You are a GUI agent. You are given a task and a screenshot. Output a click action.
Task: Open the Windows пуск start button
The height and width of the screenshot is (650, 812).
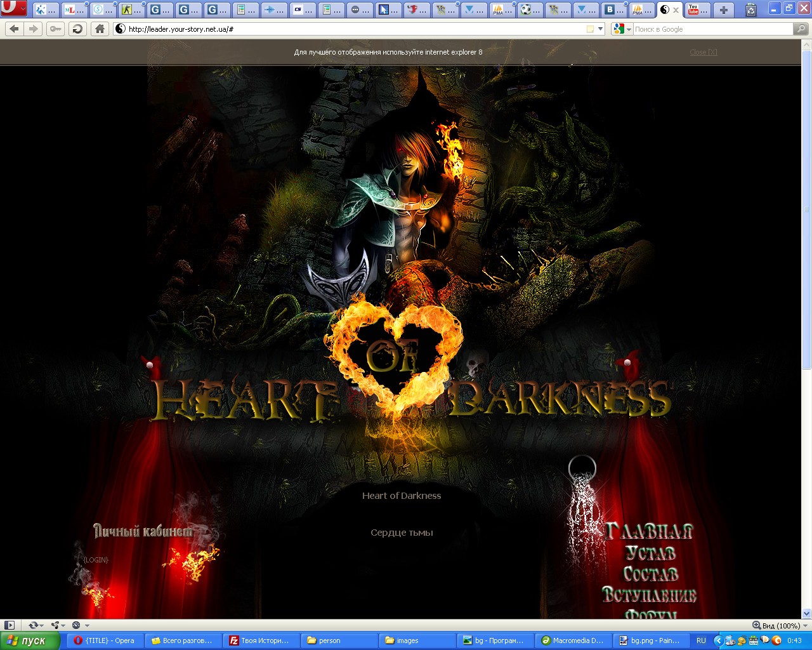[30, 640]
